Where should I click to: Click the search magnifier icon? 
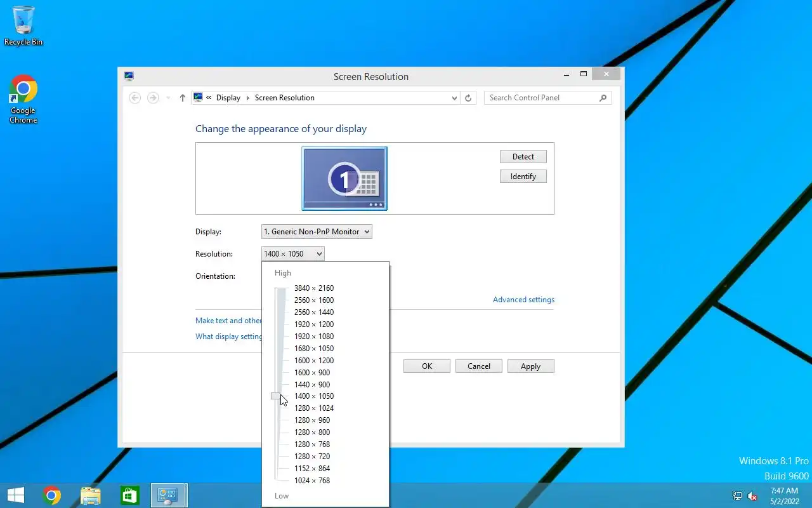(x=603, y=98)
